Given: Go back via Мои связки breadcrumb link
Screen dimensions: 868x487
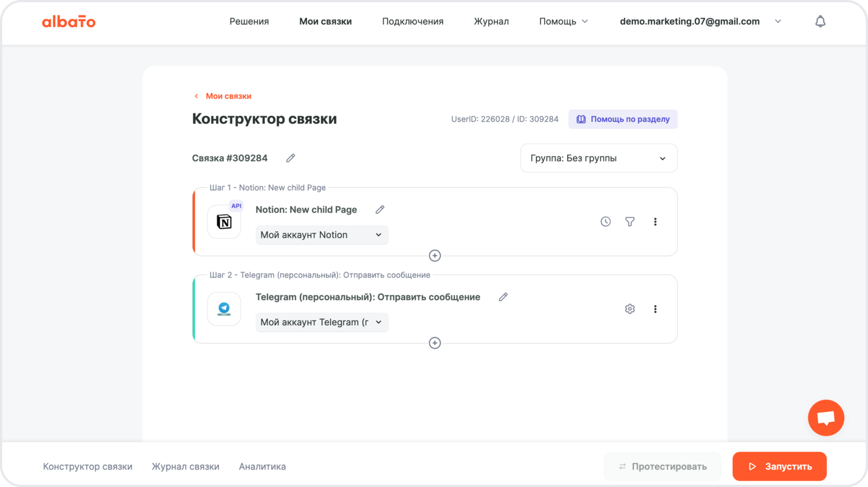Looking at the screenshot, I should coord(228,96).
